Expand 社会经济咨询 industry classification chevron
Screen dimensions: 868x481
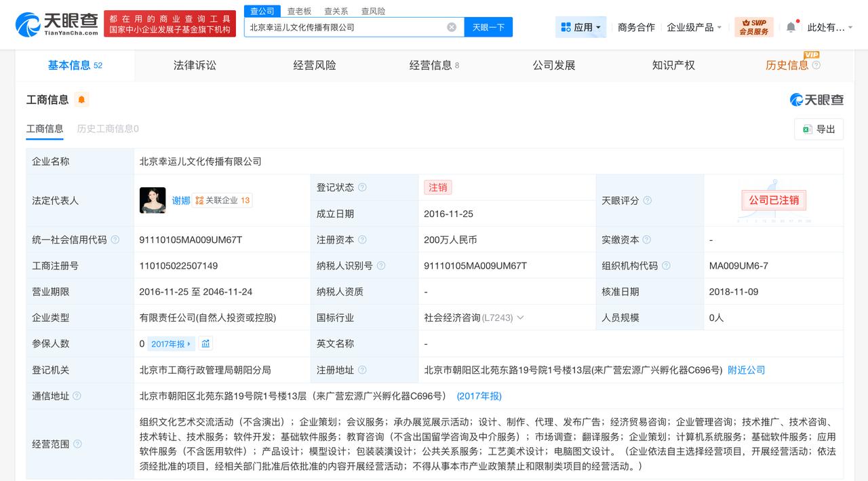520,318
